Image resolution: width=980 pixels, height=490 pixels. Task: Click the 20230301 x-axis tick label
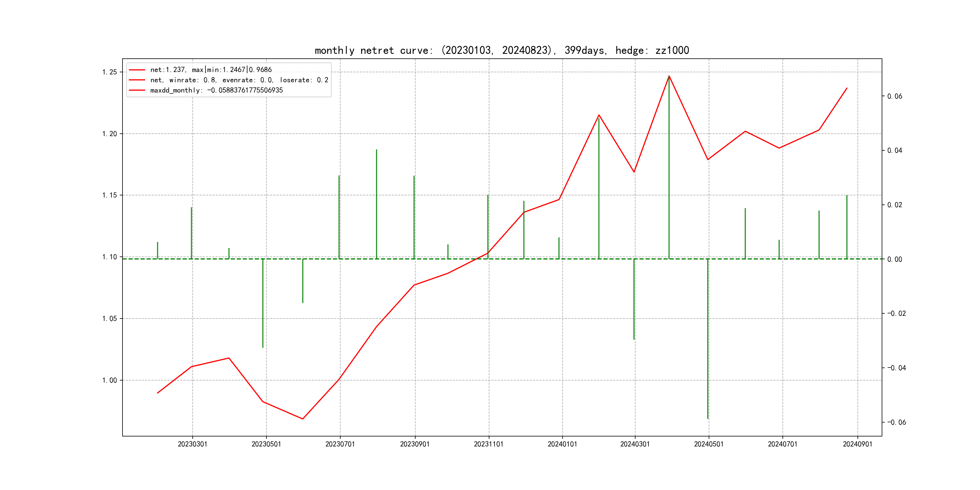[192, 444]
